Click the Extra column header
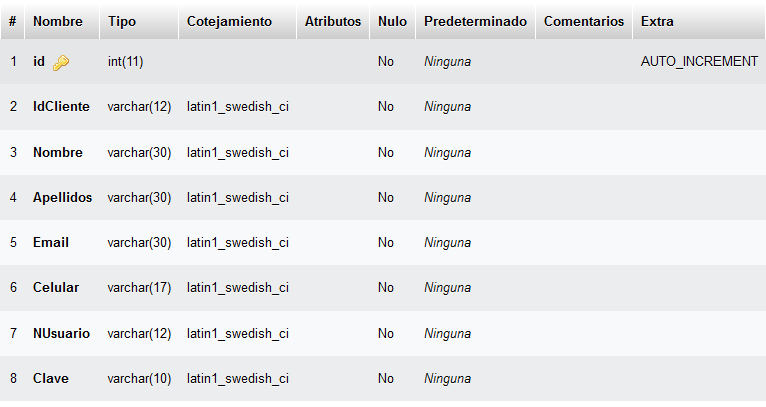The height and width of the screenshot is (407, 766). pyautogui.click(x=658, y=21)
